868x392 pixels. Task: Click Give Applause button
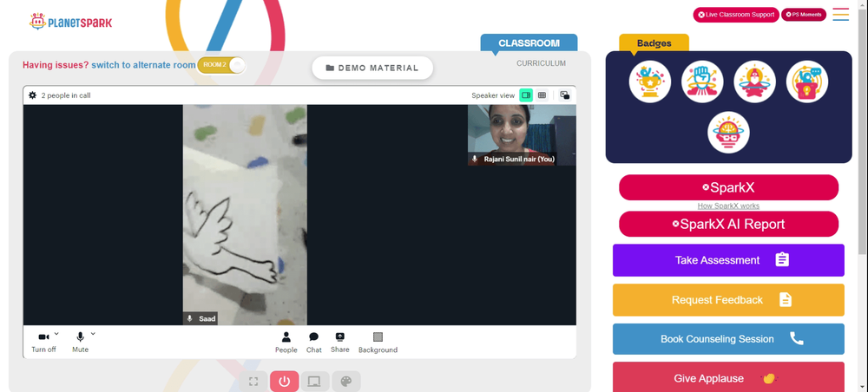tap(728, 378)
